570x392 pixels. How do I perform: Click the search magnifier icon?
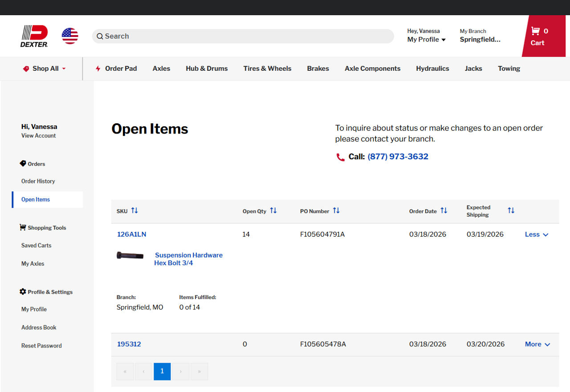[100, 36]
